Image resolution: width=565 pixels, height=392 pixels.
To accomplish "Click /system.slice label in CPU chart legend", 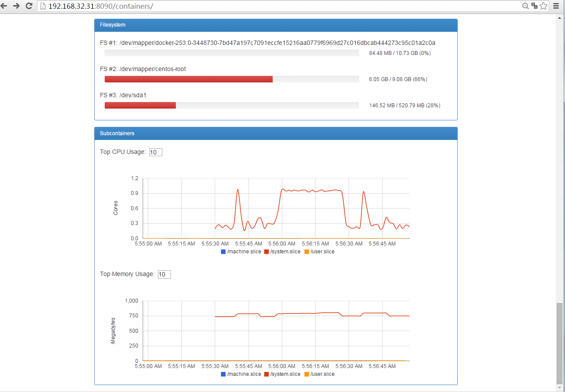I will [285, 252].
